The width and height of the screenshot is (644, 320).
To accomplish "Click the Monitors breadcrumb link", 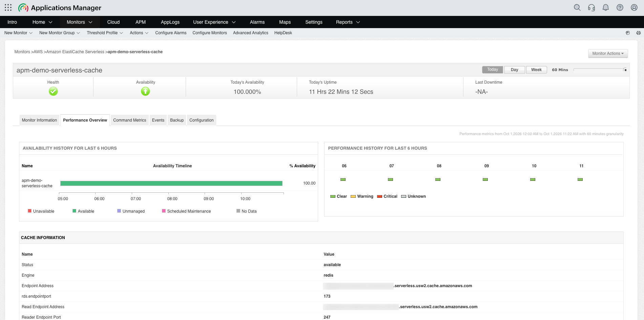I will point(22,52).
